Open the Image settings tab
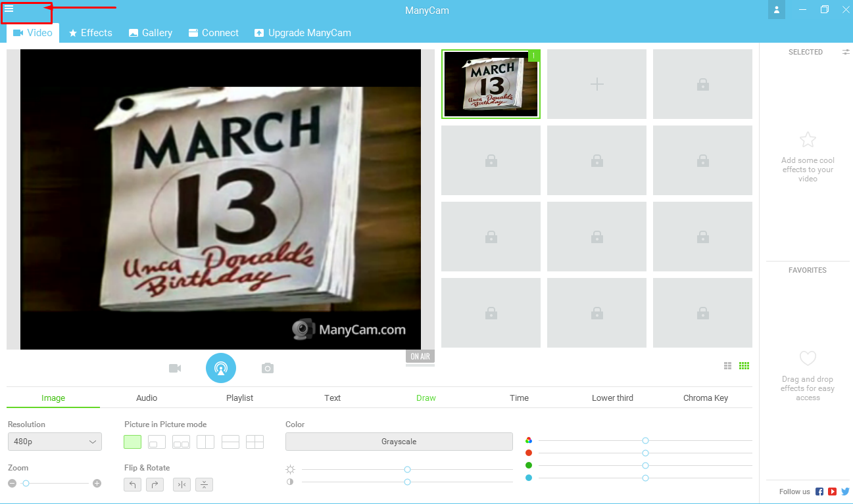Image resolution: width=853 pixels, height=504 pixels. pyautogui.click(x=53, y=398)
